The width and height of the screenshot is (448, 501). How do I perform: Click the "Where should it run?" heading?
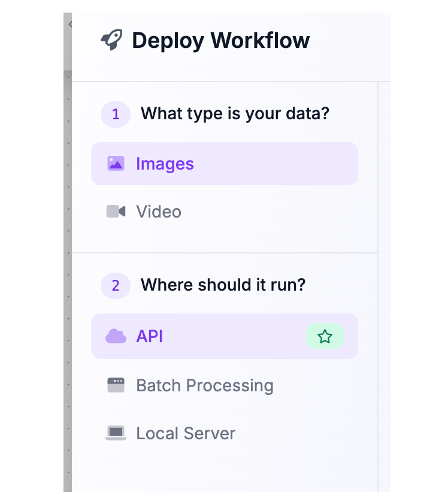[x=223, y=285]
